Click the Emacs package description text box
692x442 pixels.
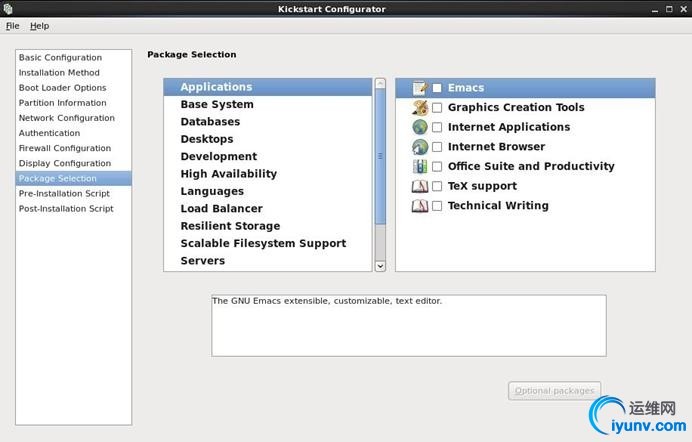click(409, 326)
